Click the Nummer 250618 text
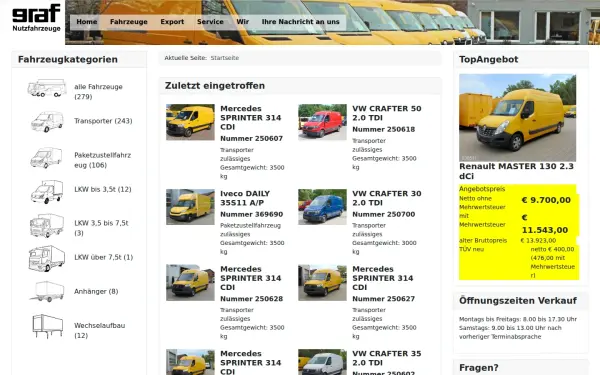The height and width of the screenshot is (375, 600). (x=383, y=129)
